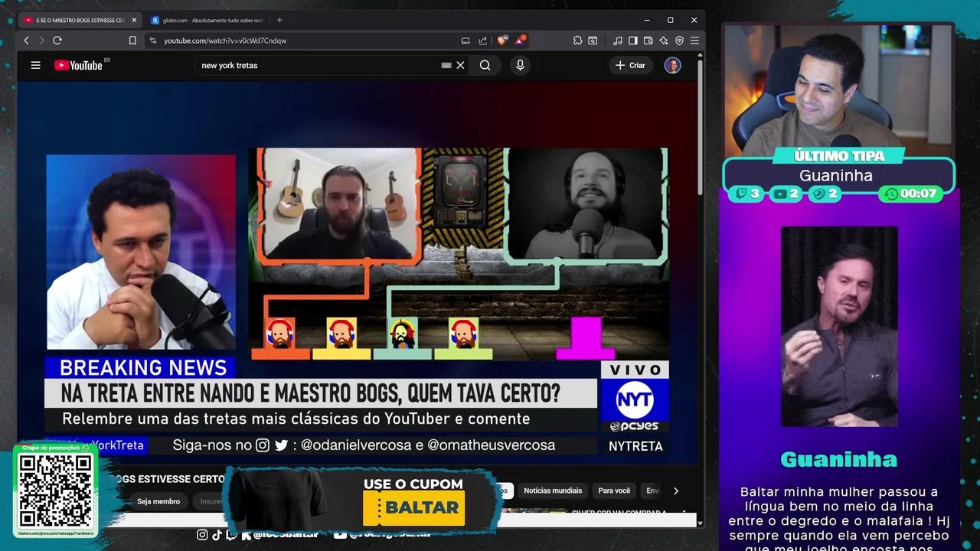Click the BALTAR coupon banner
This screenshot has height=551, width=980.
[x=362, y=501]
